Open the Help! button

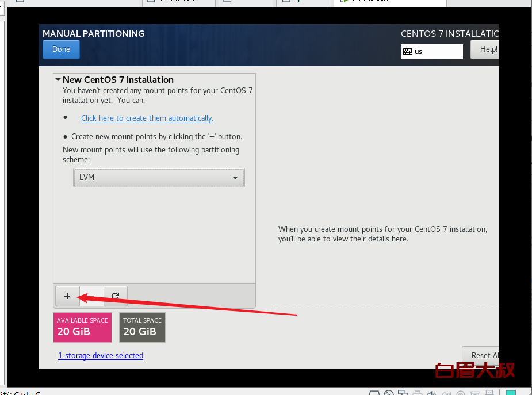point(485,49)
